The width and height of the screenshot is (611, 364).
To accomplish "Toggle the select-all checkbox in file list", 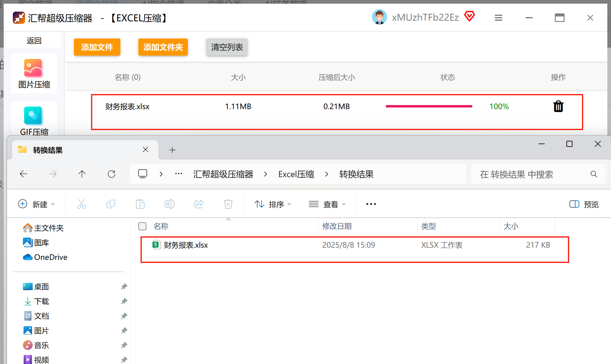I will (x=142, y=226).
